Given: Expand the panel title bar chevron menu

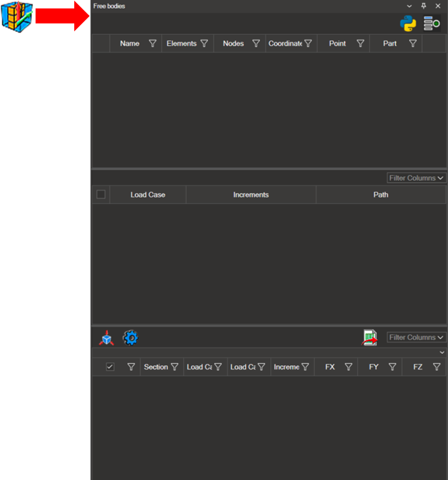Looking at the screenshot, I should (x=409, y=6).
